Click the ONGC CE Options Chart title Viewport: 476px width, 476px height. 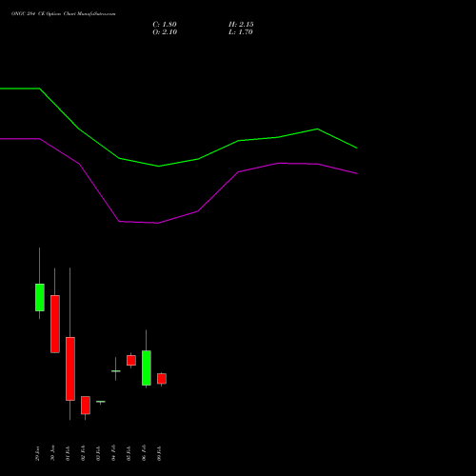point(64,14)
